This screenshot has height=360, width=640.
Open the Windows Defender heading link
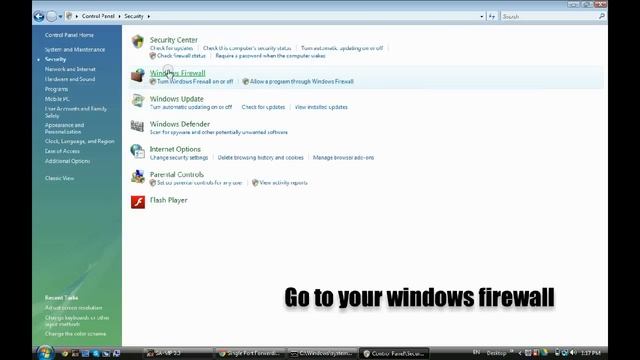180,124
